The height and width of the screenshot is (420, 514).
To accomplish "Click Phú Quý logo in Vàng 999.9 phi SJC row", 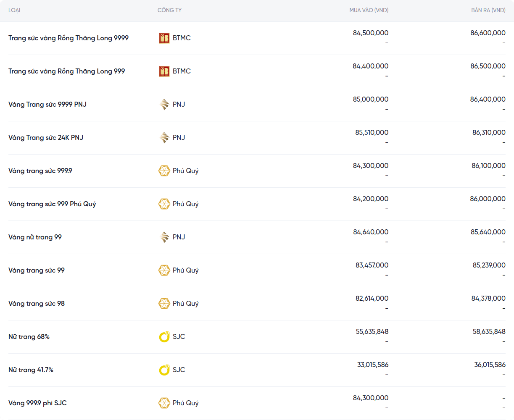I will coord(164,403).
